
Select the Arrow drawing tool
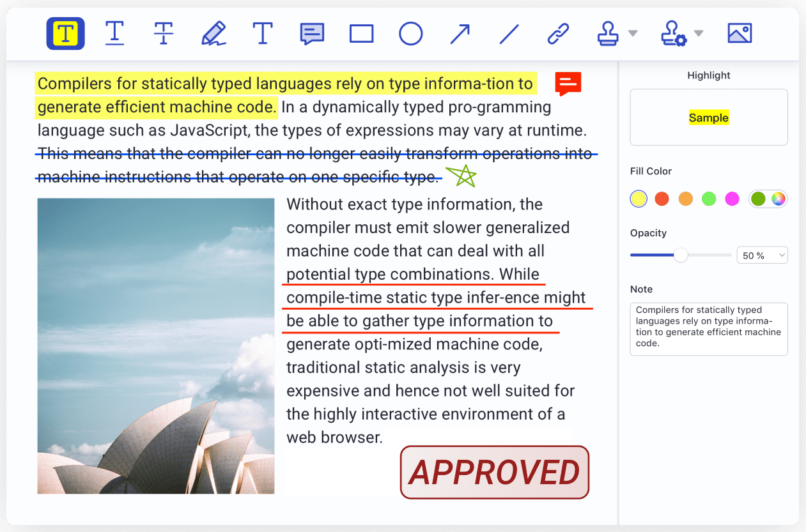point(460,33)
